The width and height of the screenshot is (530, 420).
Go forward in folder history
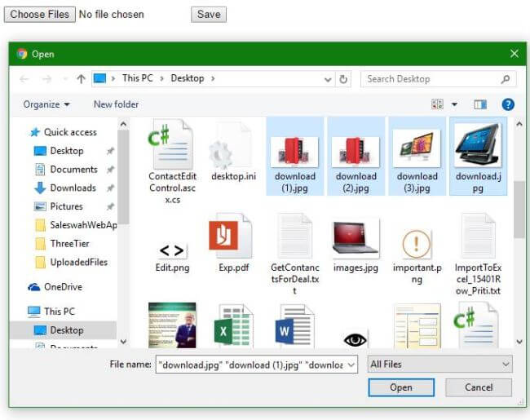click(46, 79)
